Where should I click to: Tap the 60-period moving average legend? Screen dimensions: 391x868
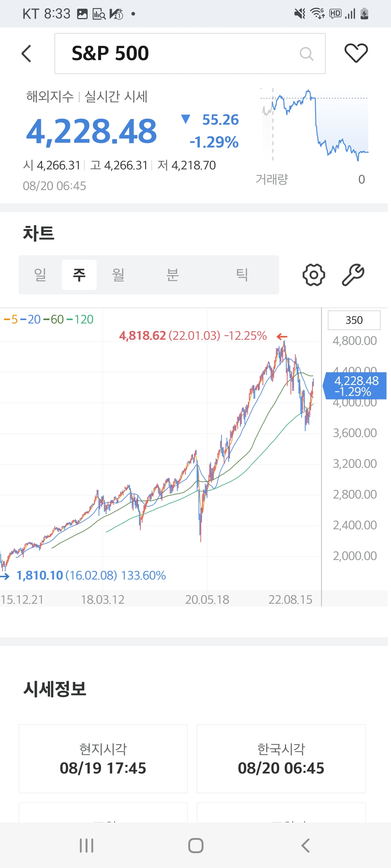coord(54,319)
